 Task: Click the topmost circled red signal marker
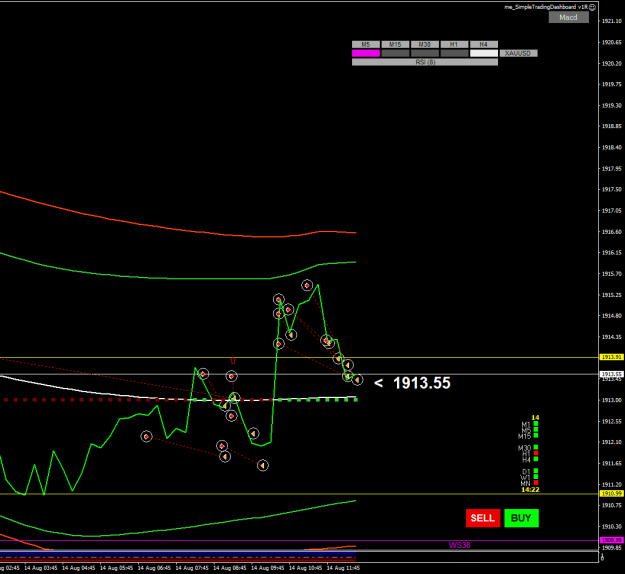[x=307, y=285]
